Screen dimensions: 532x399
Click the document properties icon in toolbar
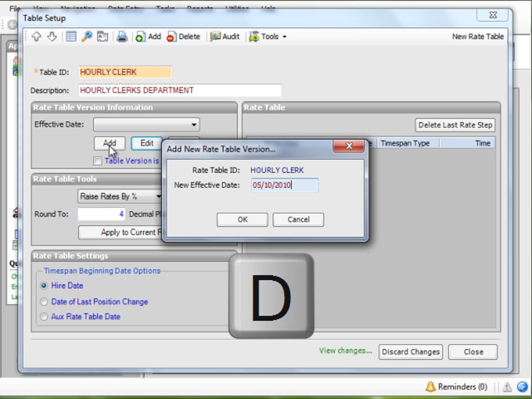click(x=103, y=37)
